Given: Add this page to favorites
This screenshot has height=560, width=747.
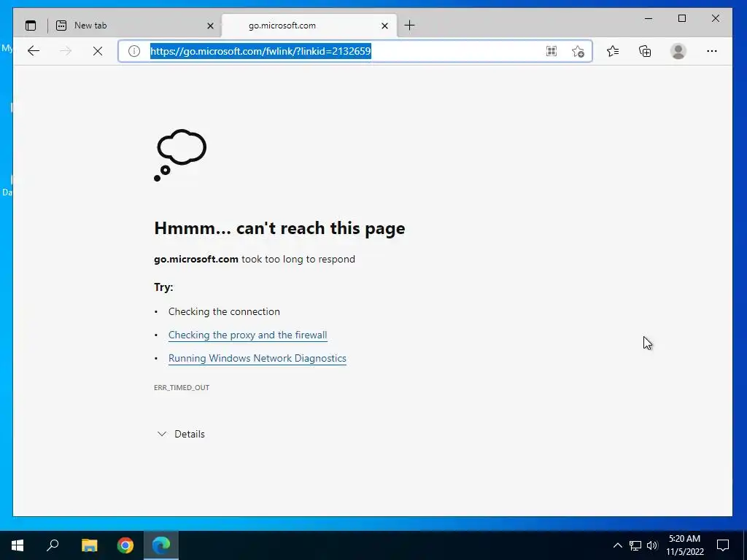Looking at the screenshot, I should pyautogui.click(x=578, y=51).
